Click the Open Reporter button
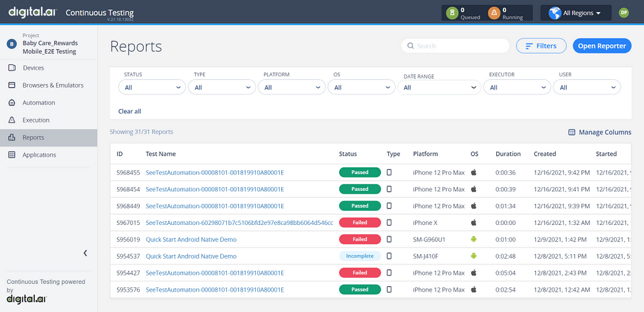 [602, 46]
